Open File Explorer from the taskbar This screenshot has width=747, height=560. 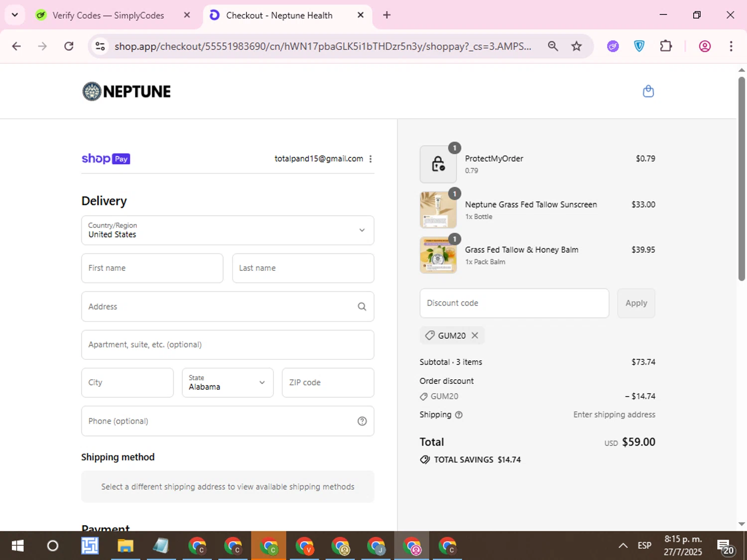tap(125, 546)
